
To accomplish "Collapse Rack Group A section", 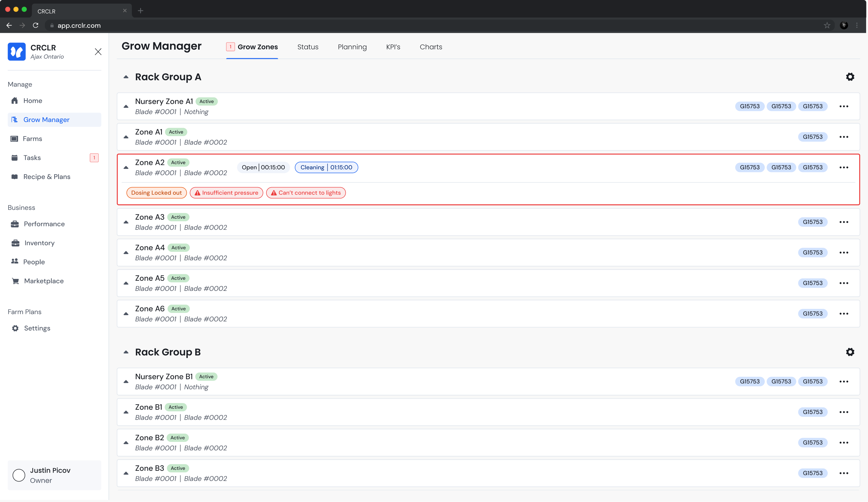I will point(126,77).
